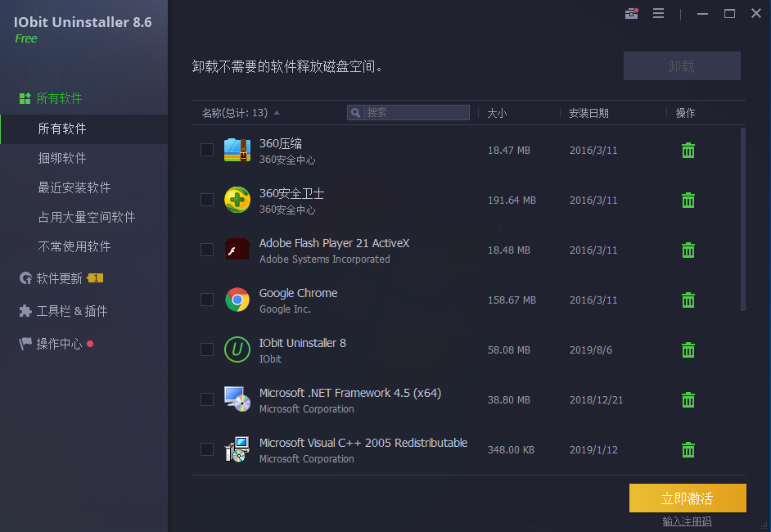Open the 捆绑软件 list
771x532 pixels.
[62, 158]
